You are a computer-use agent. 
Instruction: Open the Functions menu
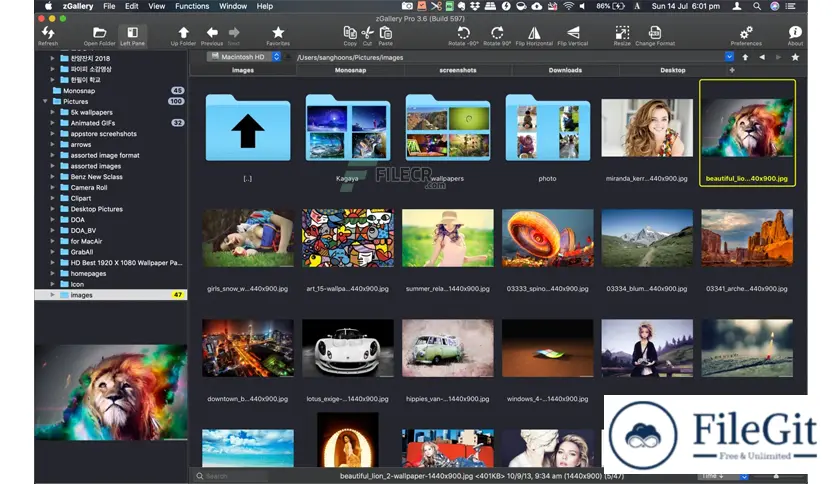(x=192, y=6)
